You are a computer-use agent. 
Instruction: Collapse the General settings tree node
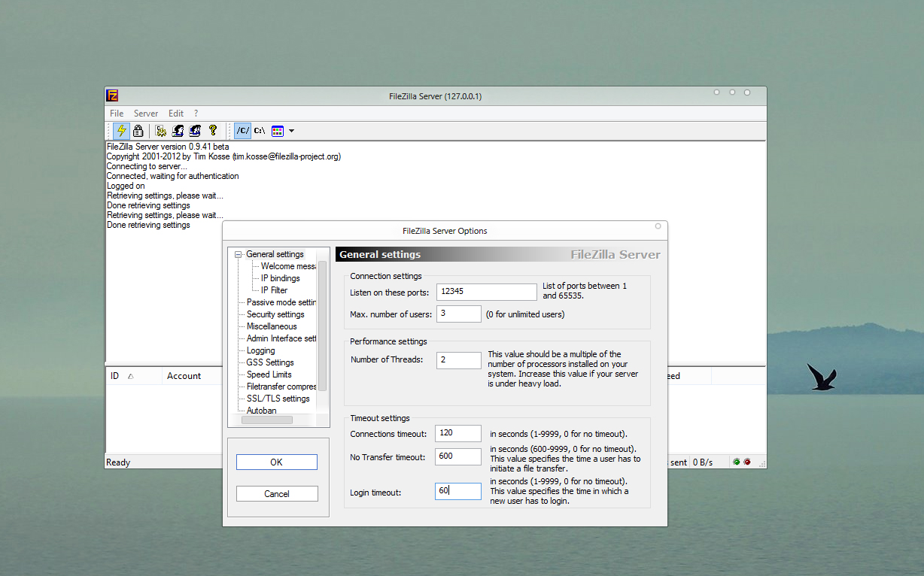(239, 254)
